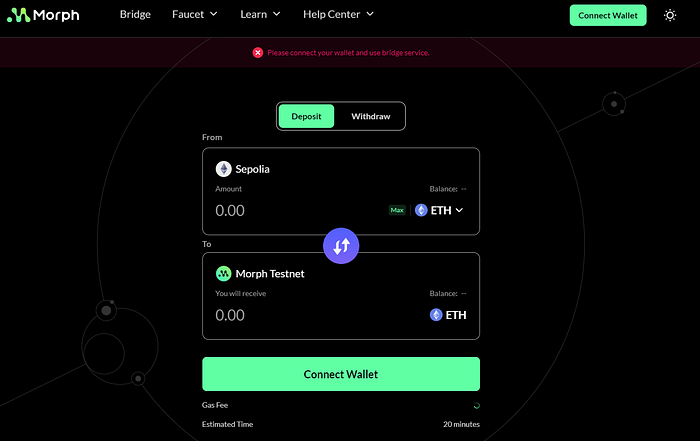Click the Sepolia 'Balance: --' text
This screenshot has width=700, height=441.
448,189
